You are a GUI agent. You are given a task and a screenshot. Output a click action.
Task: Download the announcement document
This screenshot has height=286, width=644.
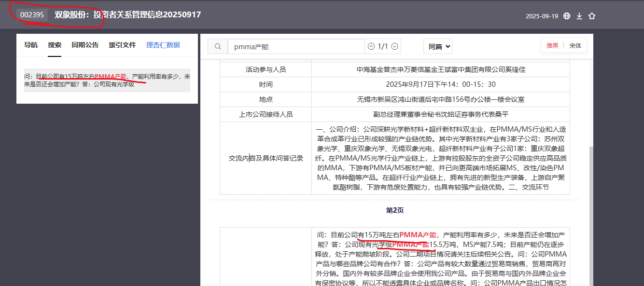click(579, 16)
